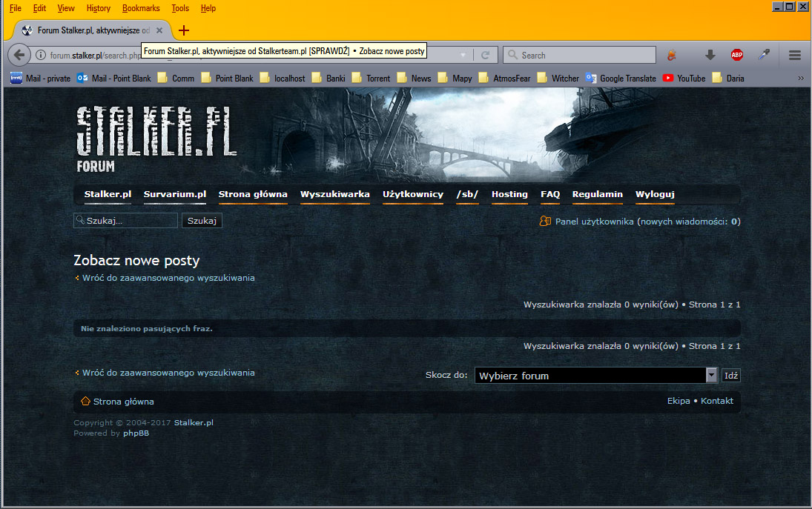Open the File menu

coord(16,8)
